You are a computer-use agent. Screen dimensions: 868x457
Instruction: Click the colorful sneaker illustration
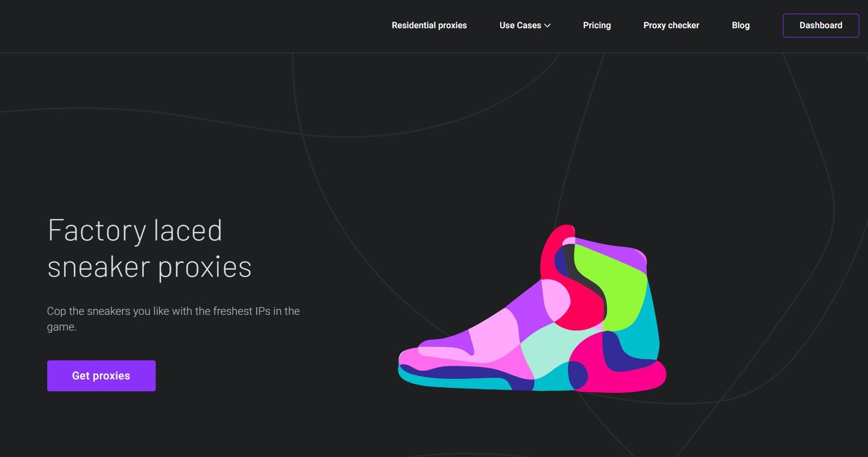coord(532,308)
